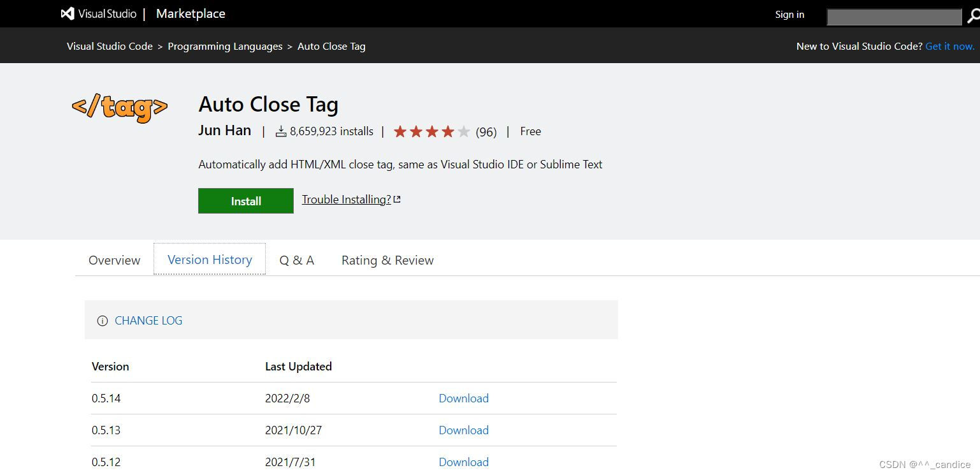
Task: Switch to Rating & Review tab
Action: (387, 260)
